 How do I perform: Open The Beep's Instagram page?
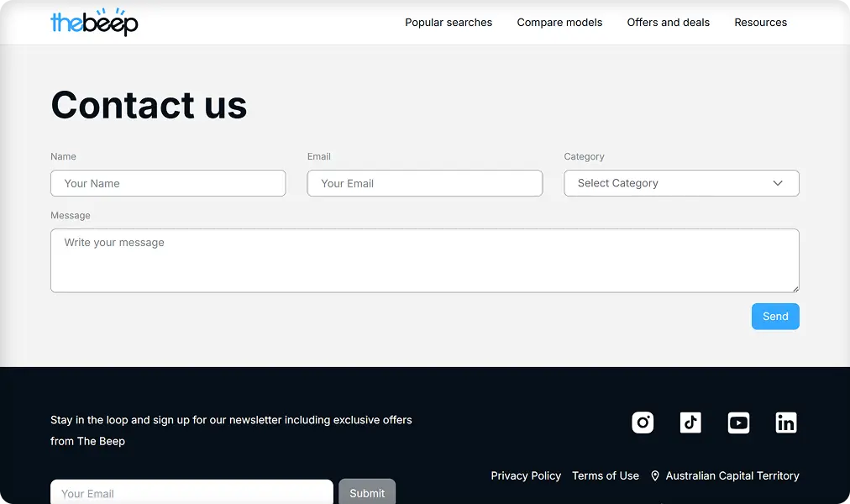click(x=643, y=423)
